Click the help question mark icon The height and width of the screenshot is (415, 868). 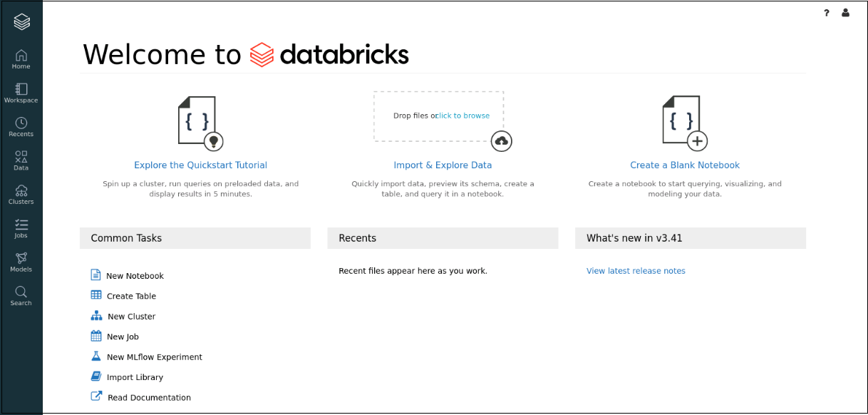(x=827, y=13)
